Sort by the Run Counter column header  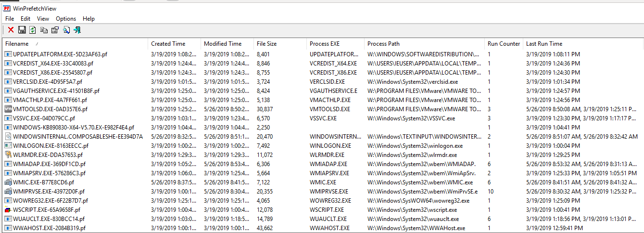[504, 44]
